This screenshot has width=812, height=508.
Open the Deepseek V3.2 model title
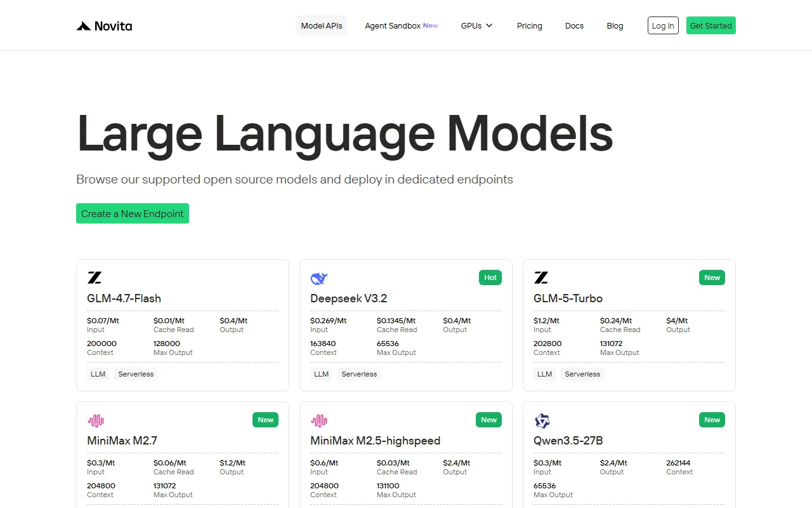point(348,298)
